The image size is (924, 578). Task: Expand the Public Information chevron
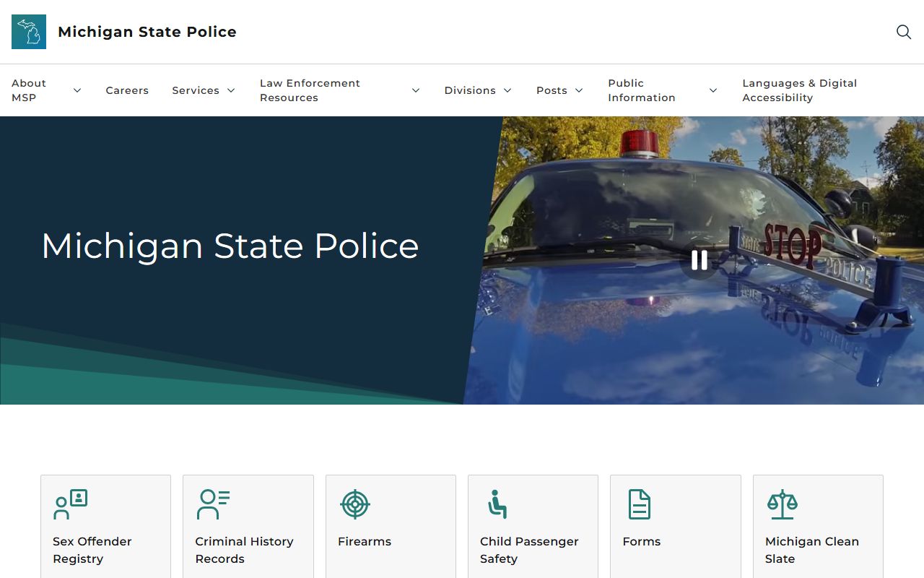(x=713, y=90)
